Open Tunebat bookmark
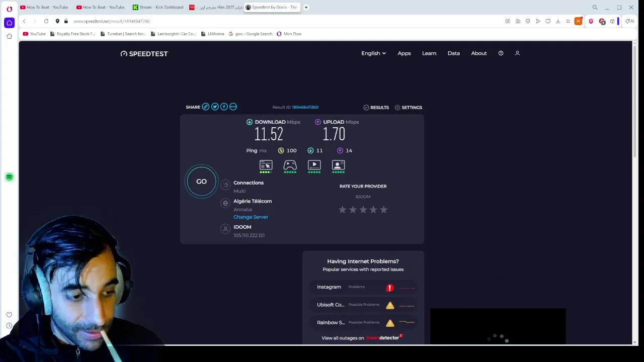The height and width of the screenshot is (362, 644). pyautogui.click(x=123, y=34)
